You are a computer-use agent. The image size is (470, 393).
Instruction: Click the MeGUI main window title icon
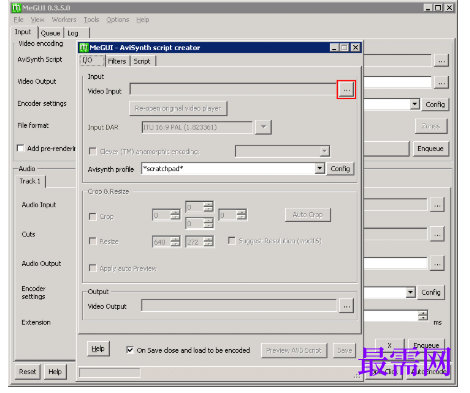pos(16,7)
